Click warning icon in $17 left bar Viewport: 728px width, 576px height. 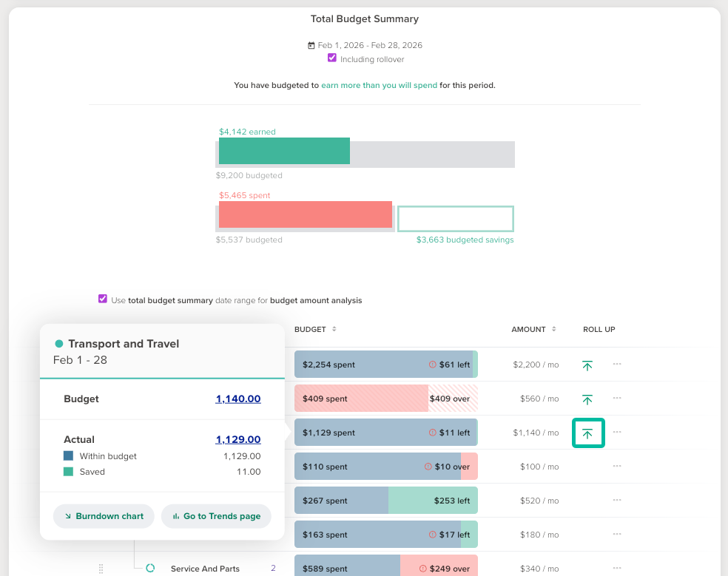(432, 535)
